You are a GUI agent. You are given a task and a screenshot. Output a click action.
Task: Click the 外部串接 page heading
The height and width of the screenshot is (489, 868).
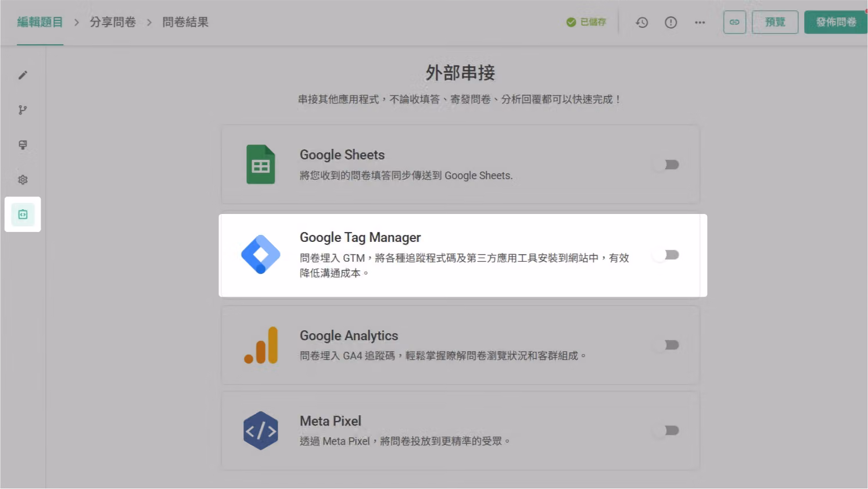(460, 73)
